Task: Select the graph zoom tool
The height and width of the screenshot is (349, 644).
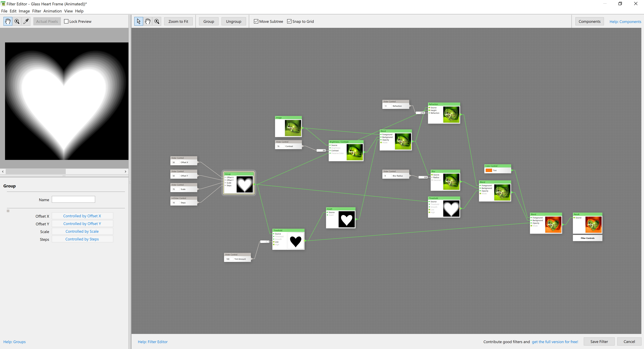Action: (157, 21)
